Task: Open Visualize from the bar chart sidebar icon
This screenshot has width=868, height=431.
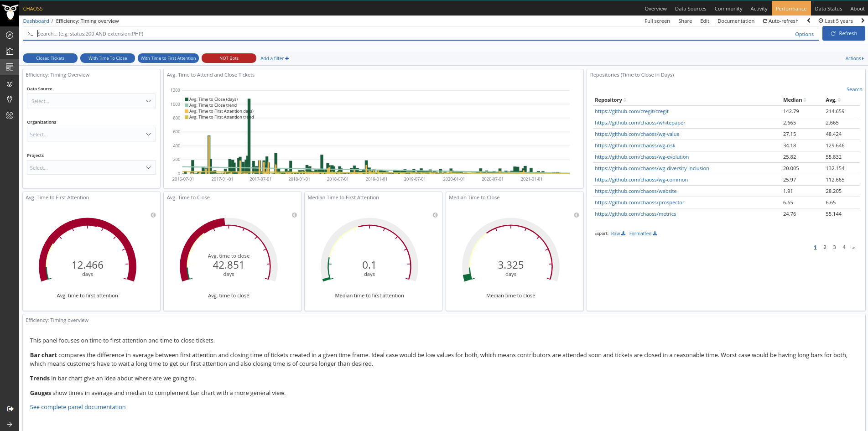Action: [x=9, y=51]
